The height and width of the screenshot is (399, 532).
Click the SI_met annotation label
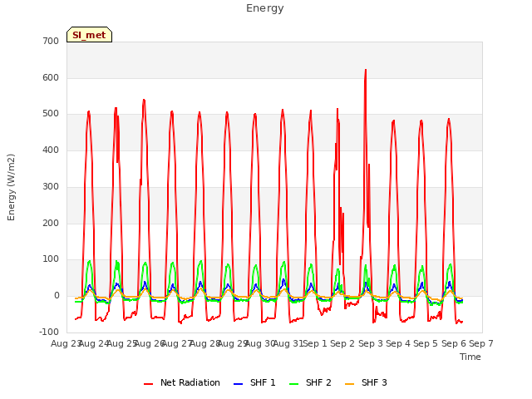coord(89,35)
